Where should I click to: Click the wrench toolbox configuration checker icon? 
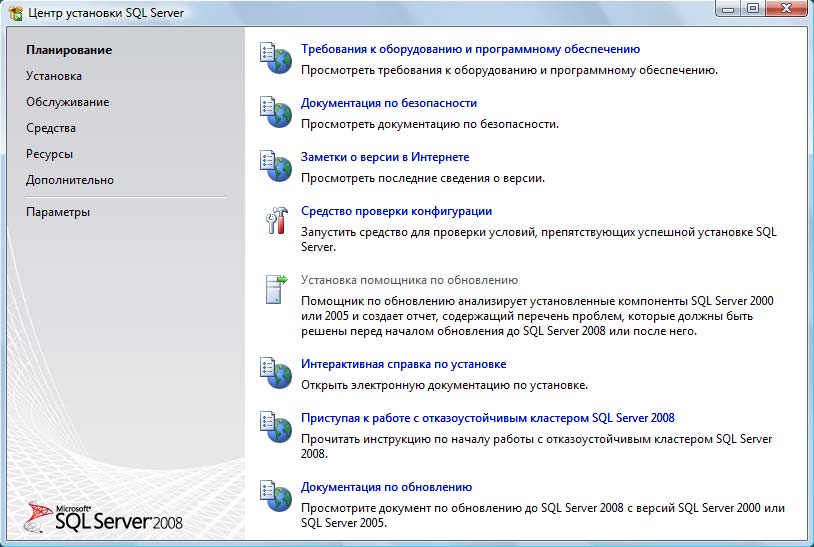coord(275,220)
